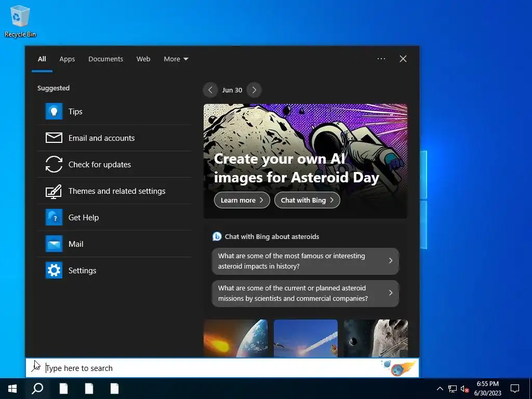Click the Themes and related settings icon
This screenshot has height=399, width=532.
54,191
